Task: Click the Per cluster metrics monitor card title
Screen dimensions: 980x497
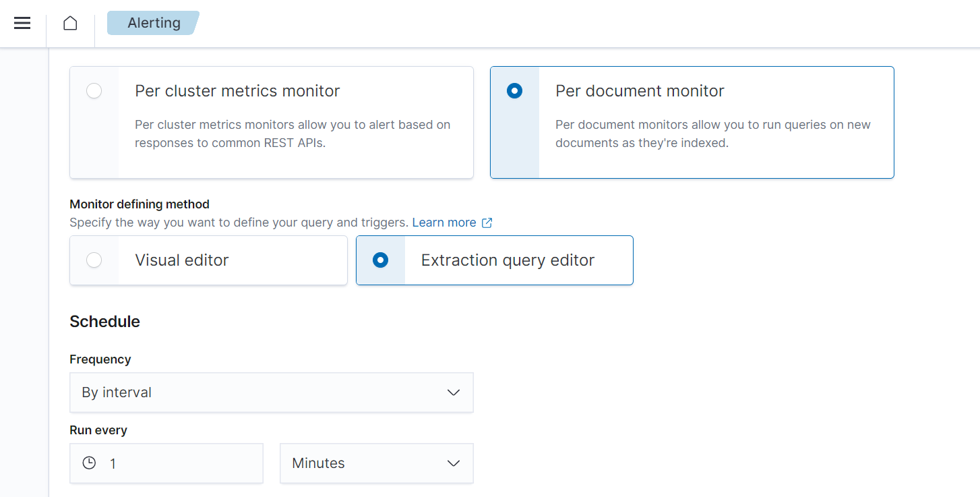Action: tap(237, 91)
